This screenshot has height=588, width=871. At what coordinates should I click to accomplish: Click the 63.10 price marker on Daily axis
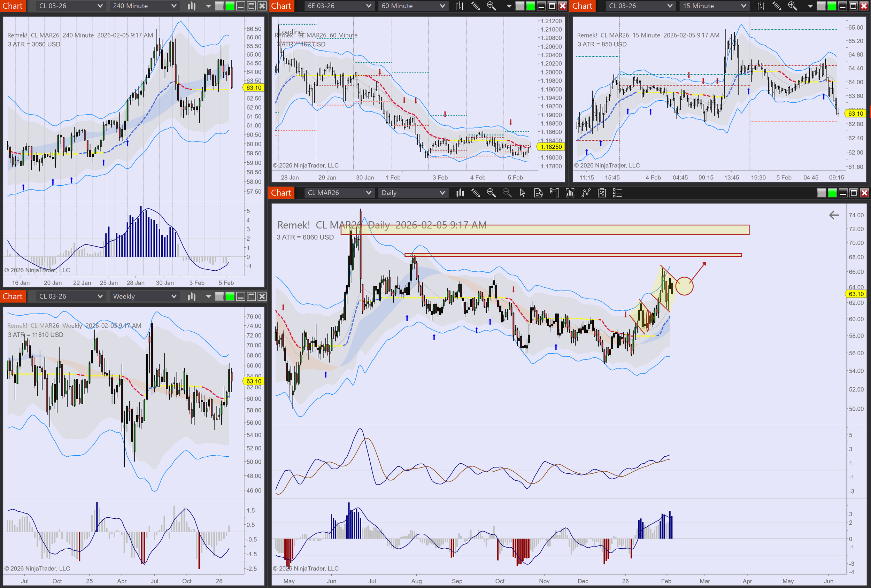pos(856,294)
